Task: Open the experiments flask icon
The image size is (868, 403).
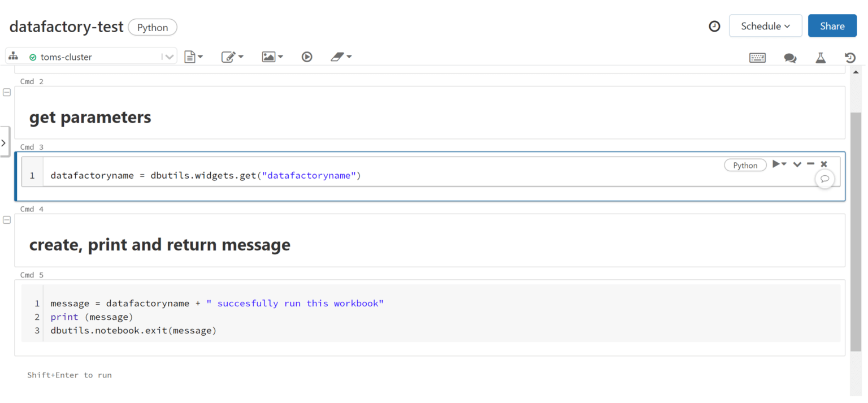Action: coord(821,57)
